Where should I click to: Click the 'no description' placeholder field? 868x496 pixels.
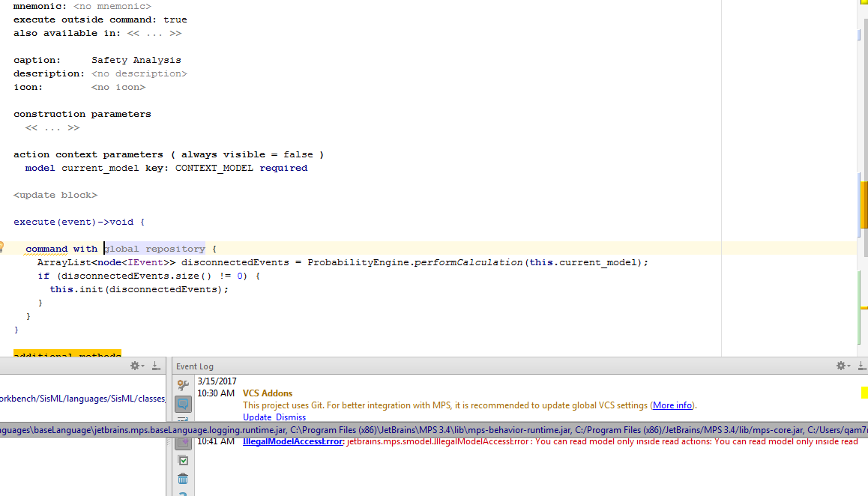tap(139, 74)
